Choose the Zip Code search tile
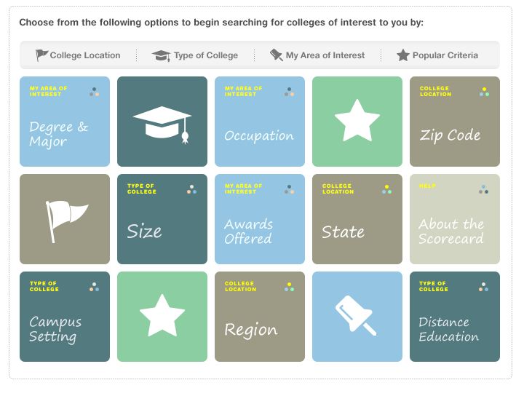Viewport: 532px width, 396px height. [x=455, y=122]
